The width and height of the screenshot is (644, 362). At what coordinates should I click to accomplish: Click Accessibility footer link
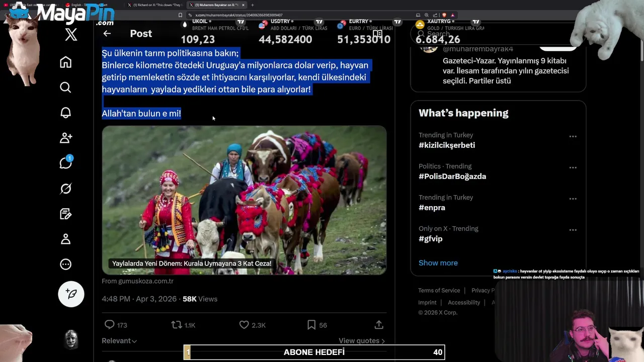(464, 302)
